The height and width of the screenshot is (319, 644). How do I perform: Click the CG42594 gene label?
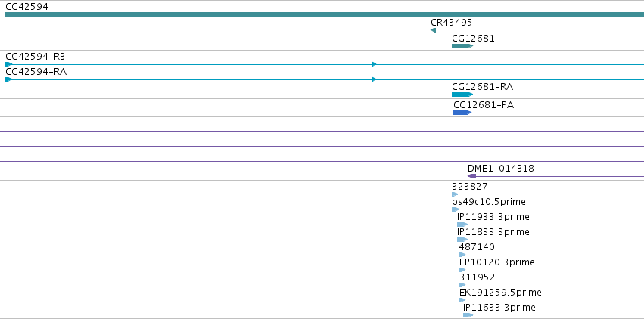(x=26, y=7)
